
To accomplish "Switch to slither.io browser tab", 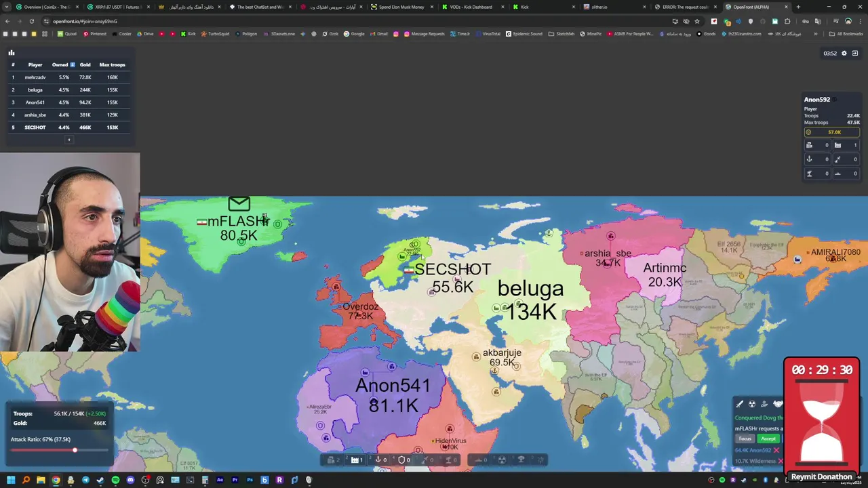I will (x=614, y=7).
